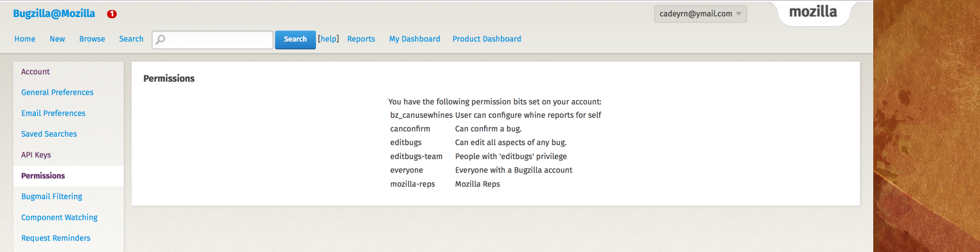The image size is (980, 252).
Task: Open Product Dashboard link
Action: 486,39
